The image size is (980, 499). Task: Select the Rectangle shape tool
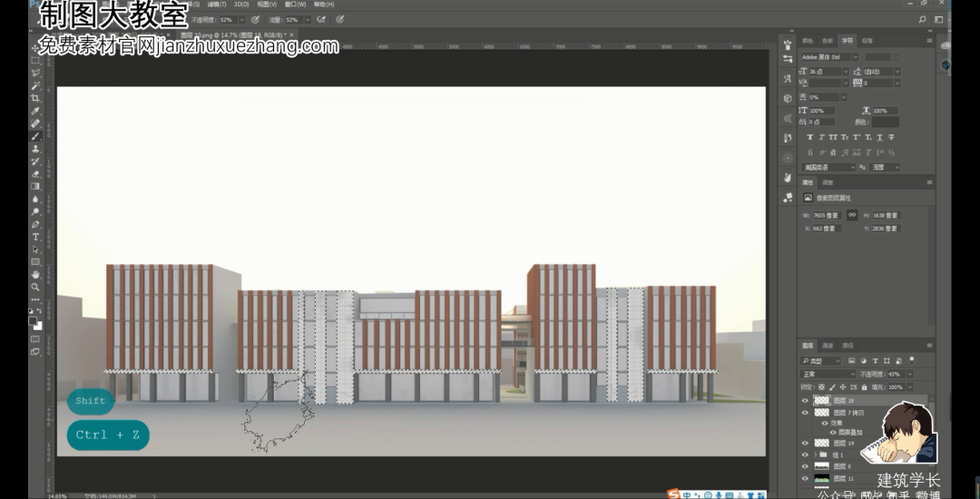tap(35, 261)
